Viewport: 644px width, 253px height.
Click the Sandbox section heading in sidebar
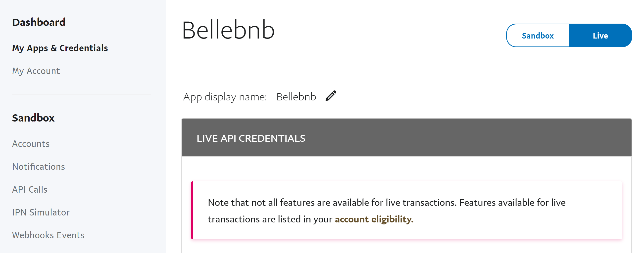pos(33,118)
